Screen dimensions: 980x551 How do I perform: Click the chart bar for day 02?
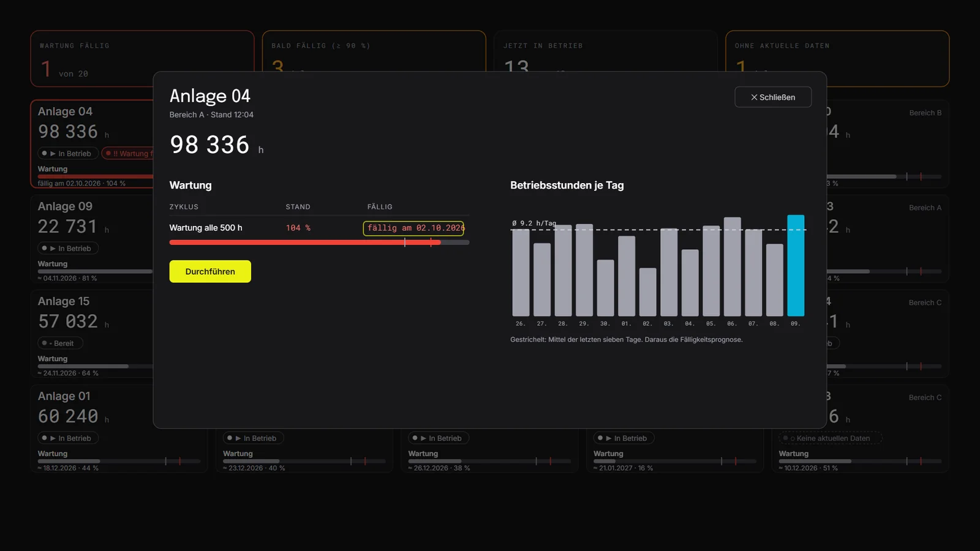pos(647,292)
